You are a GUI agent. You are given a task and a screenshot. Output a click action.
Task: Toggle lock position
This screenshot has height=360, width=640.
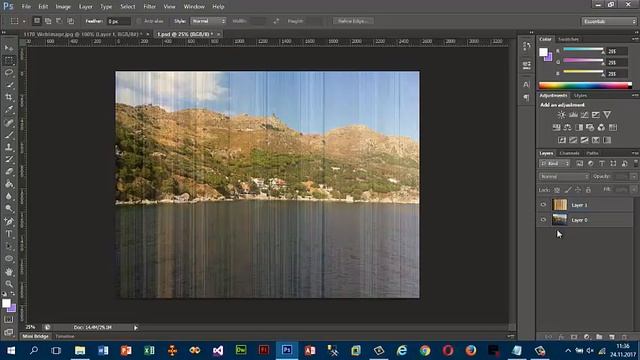pos(578,190)
